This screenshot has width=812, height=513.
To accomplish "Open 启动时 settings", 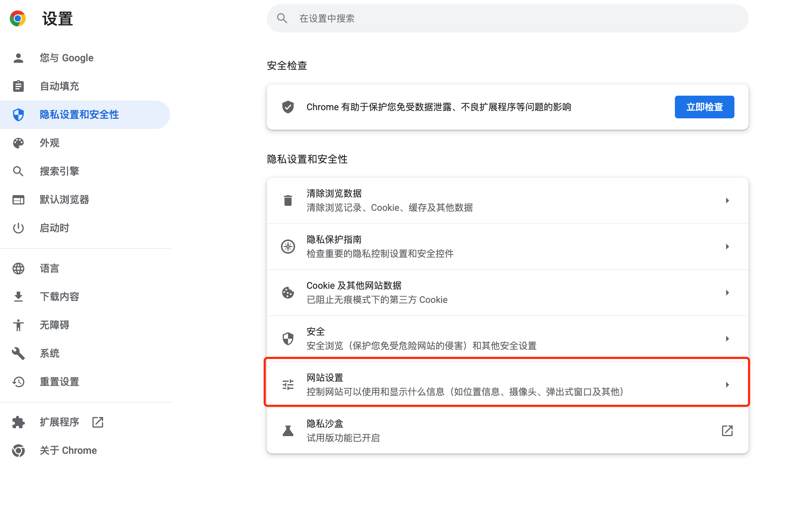I will (x=85, y=228).
